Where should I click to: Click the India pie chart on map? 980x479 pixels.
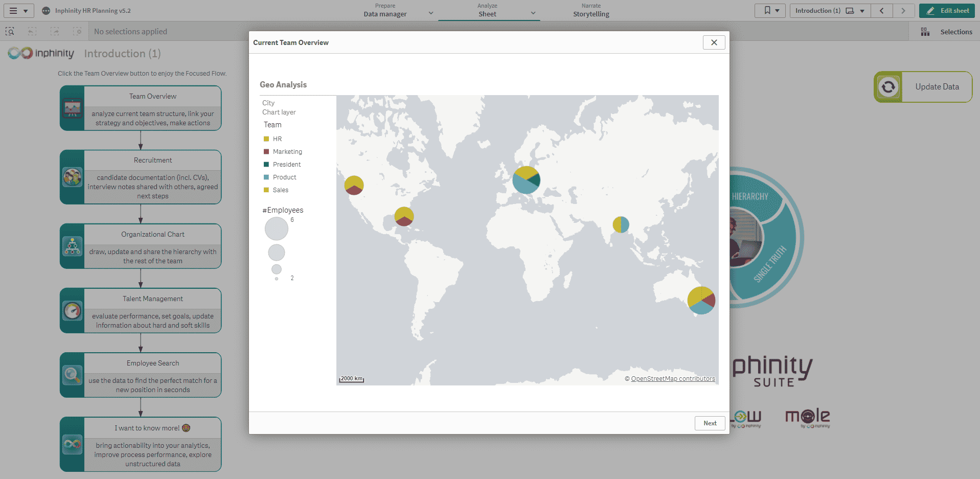pos(621,224)
